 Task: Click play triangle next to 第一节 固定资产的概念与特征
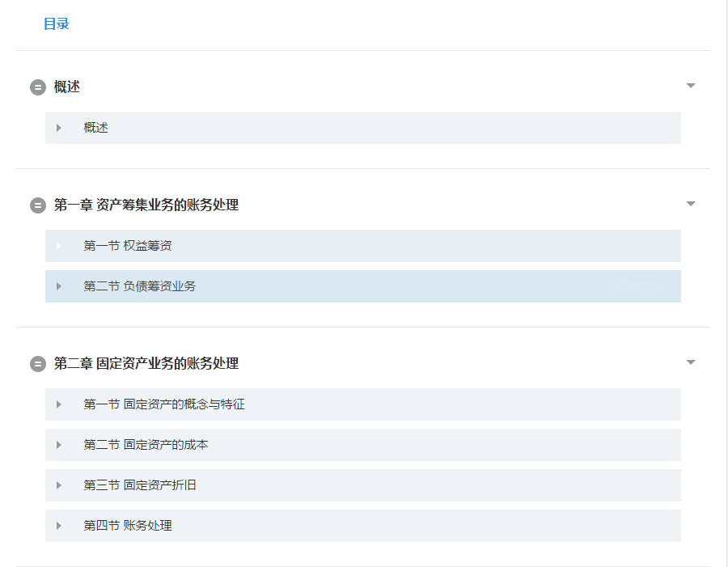[x=59, y=404]
